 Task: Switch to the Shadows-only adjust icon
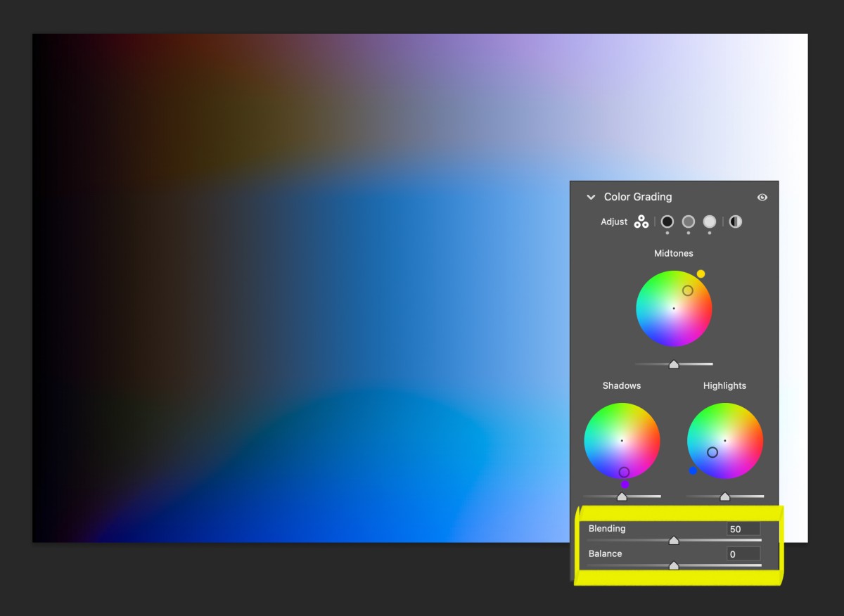[x=667, y=222]
